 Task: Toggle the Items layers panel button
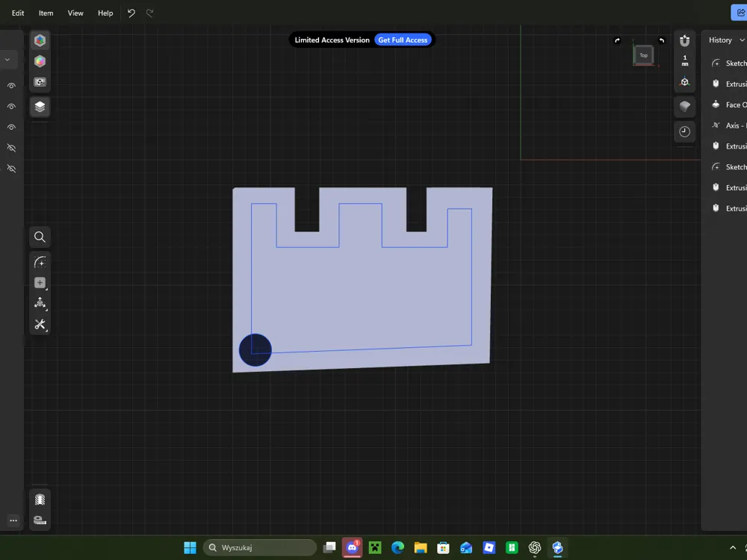[40, 107]
